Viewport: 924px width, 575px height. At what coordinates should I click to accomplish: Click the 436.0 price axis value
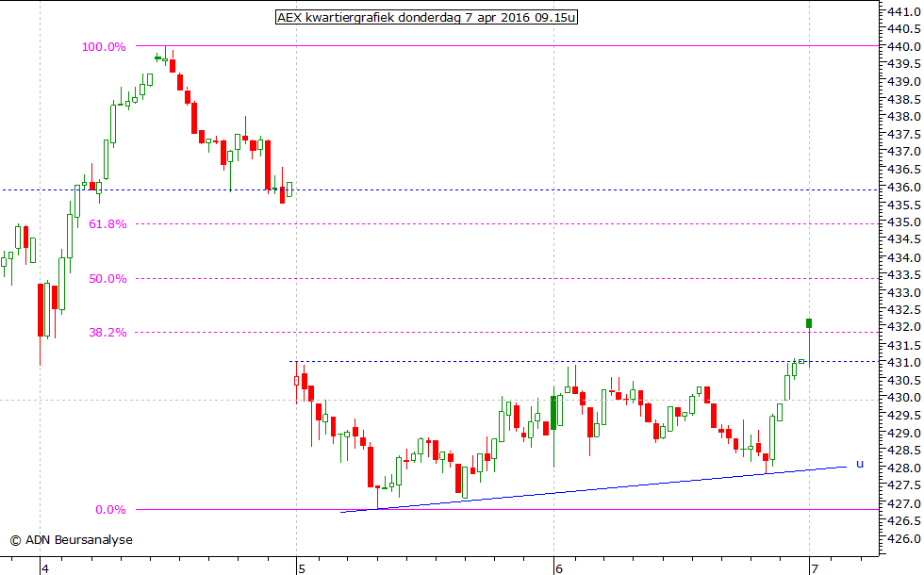pos(904,187)
